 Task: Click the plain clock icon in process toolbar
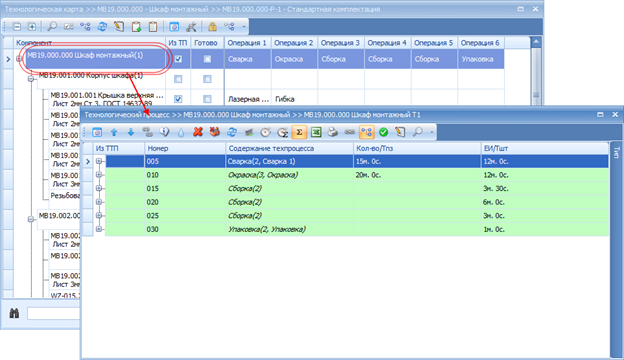point(265,132)
